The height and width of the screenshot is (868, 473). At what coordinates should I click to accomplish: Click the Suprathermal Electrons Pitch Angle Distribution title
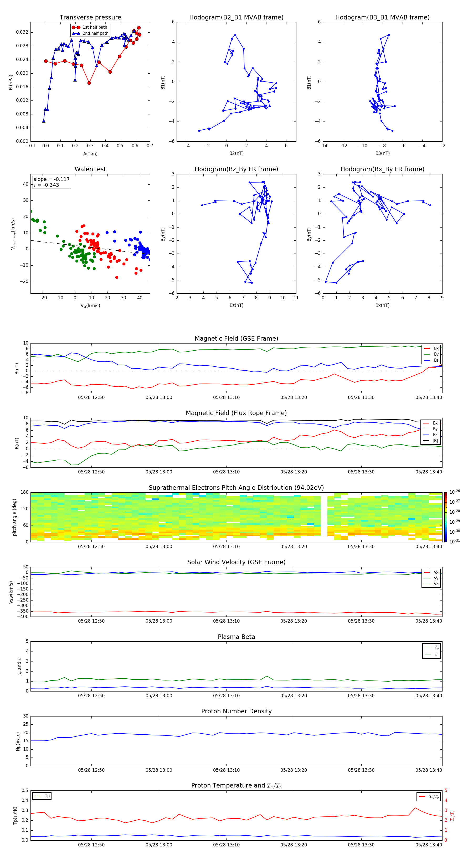point(236,488)
